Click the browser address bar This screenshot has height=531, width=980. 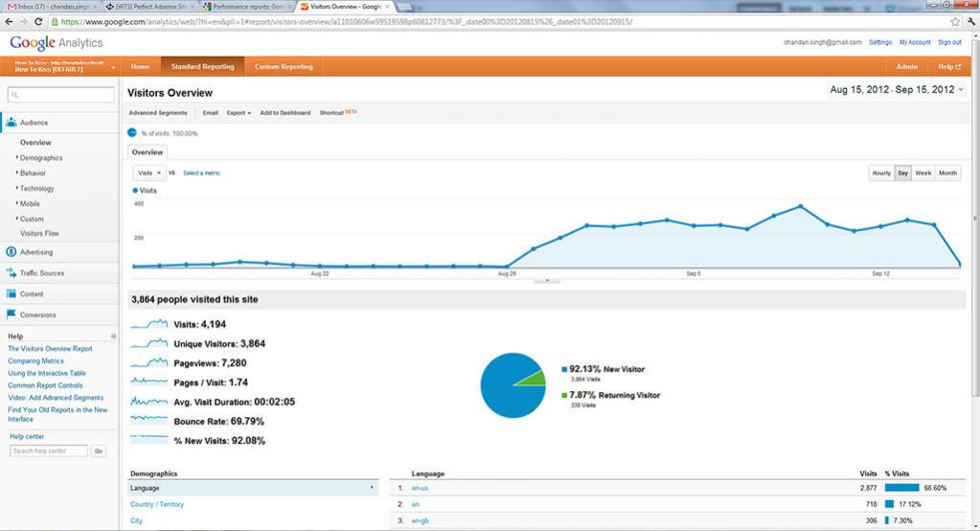pyautogui.click(x=500, y=21)
